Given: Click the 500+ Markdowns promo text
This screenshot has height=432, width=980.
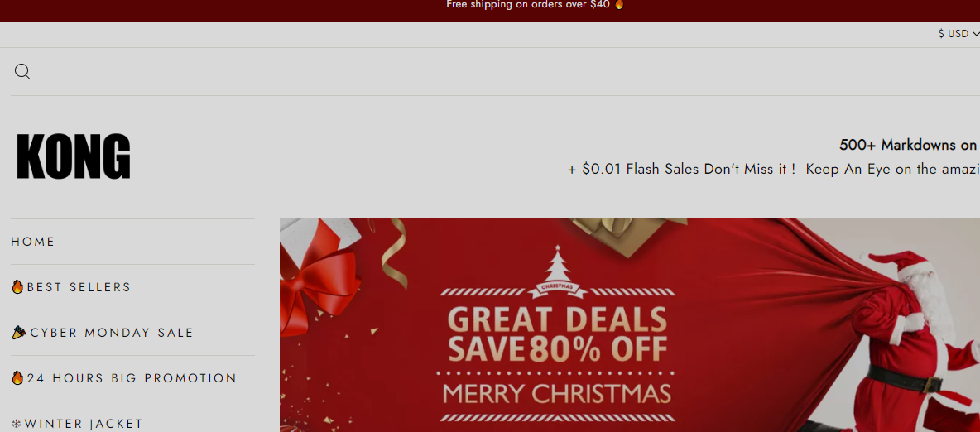Looking at the screenshot, I should (x=910, y=145).
